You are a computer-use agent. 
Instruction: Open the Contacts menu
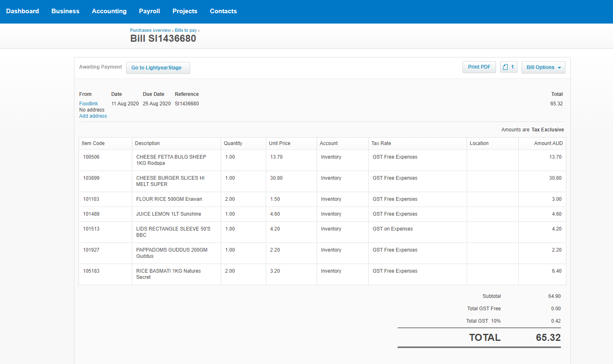point(223,11)
